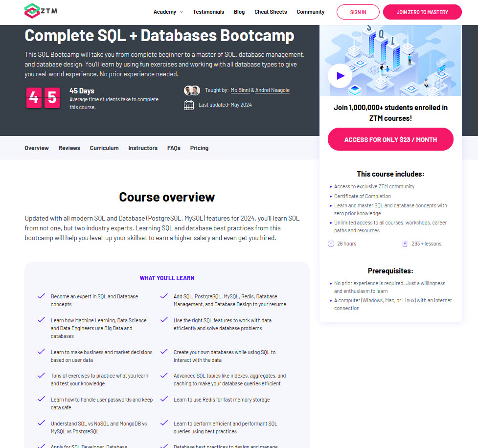The height and width of the screenshot is (448, 478).
Task: Expand the Academy dropdown menu
Action: (168, 12)
